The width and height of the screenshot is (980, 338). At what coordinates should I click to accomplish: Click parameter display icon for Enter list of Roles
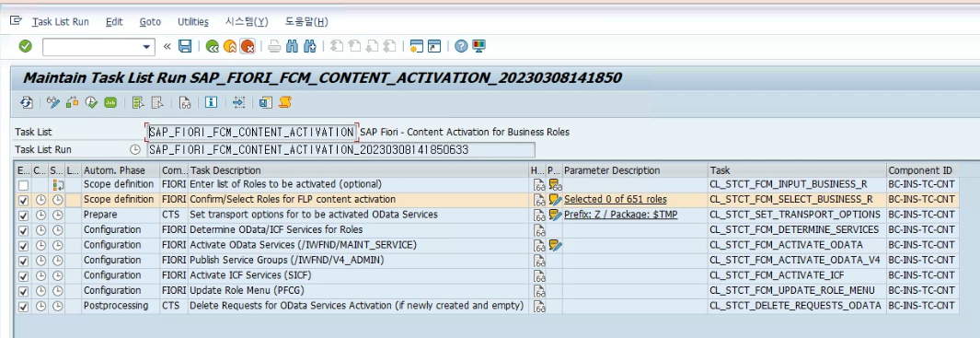555,184
